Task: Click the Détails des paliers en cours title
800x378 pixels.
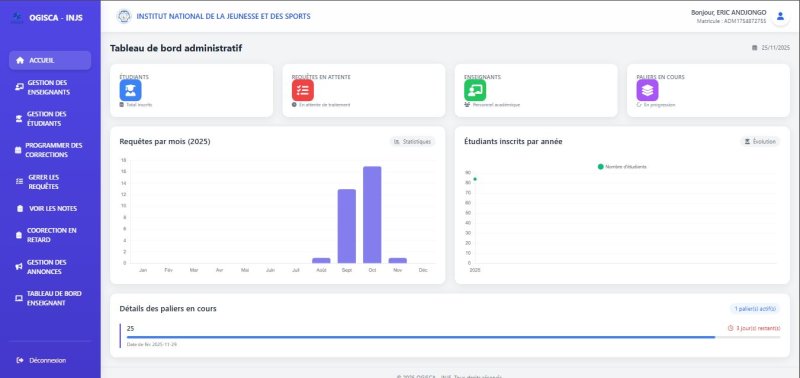Action: point(168,309)
